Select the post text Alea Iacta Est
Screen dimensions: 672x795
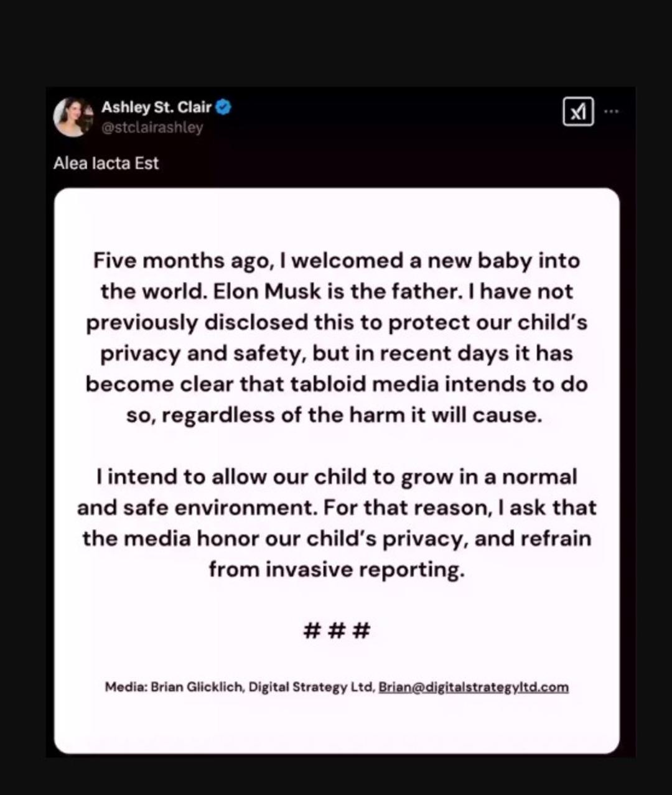click(106, 163)
